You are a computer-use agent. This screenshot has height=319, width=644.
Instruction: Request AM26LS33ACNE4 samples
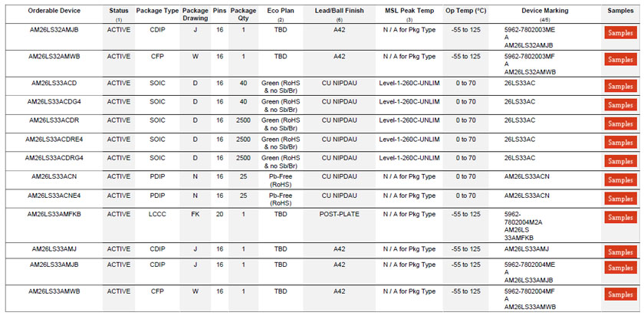(620, 199)
